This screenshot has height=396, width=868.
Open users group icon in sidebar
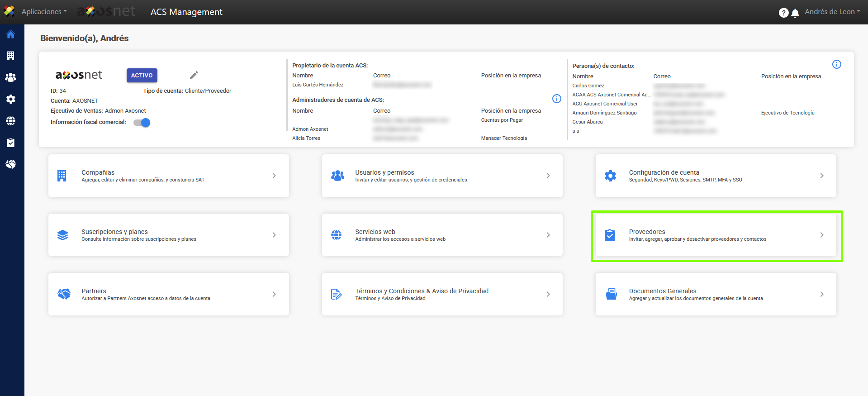point(11,77)
